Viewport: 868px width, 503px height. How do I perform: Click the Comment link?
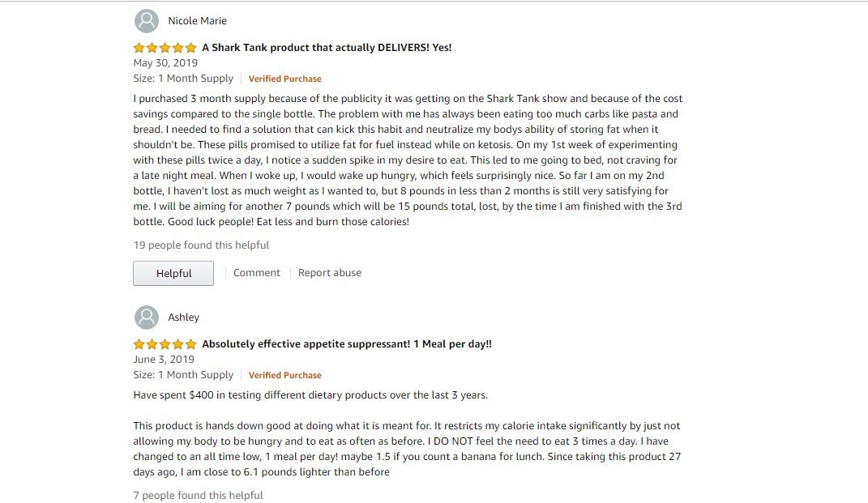(x=256, y=273)
